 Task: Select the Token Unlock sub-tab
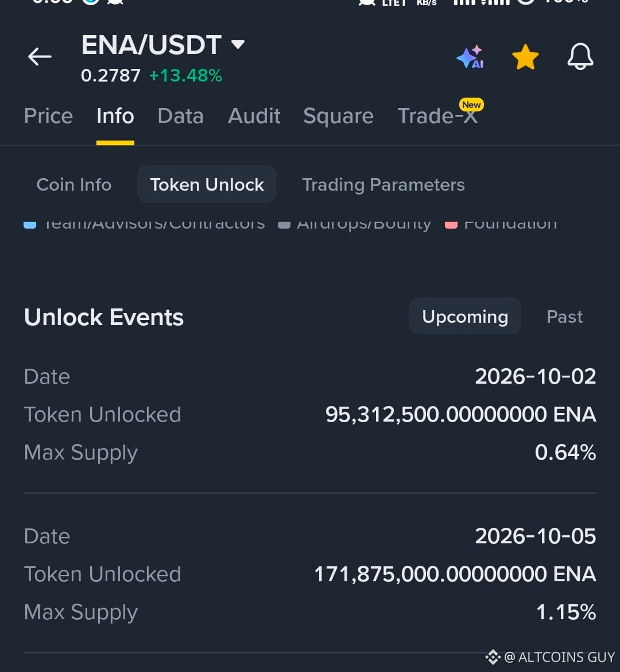point(207,184)
